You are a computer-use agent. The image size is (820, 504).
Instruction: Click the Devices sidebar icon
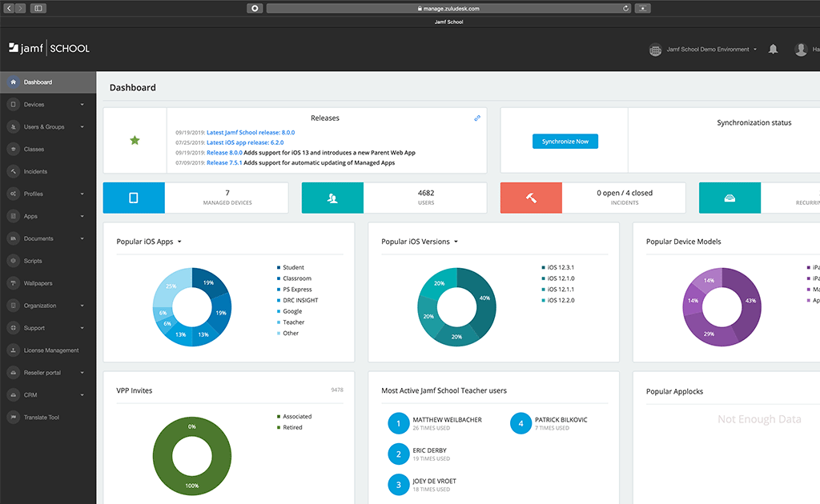pyautogui.click(x=13, y=105)
